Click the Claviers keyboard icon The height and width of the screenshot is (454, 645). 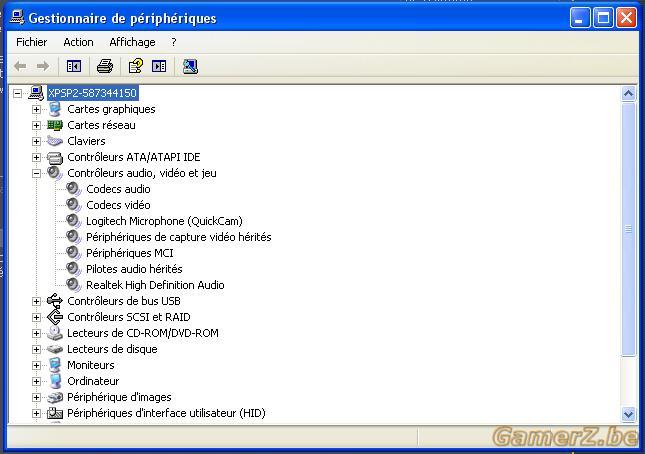pyautogui.click(x=55, y=141)
